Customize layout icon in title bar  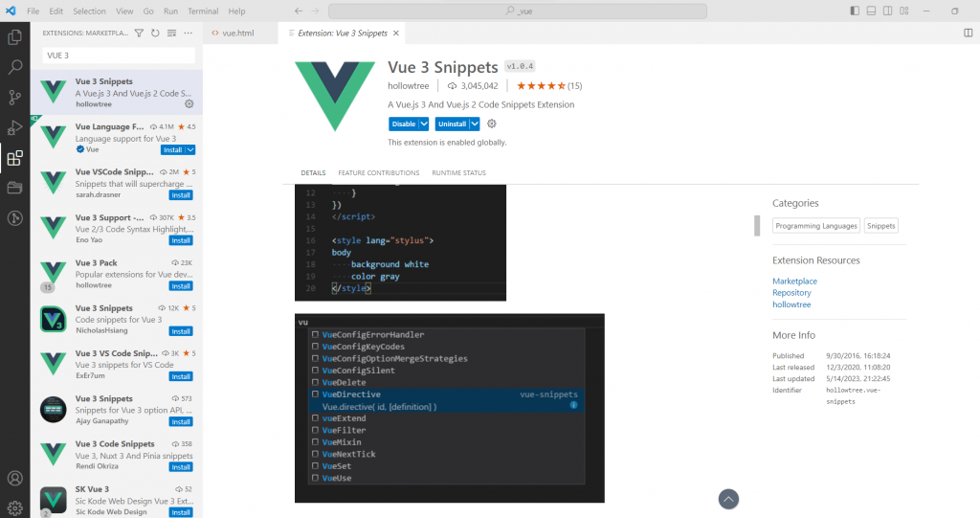click(x=903, y=11)
